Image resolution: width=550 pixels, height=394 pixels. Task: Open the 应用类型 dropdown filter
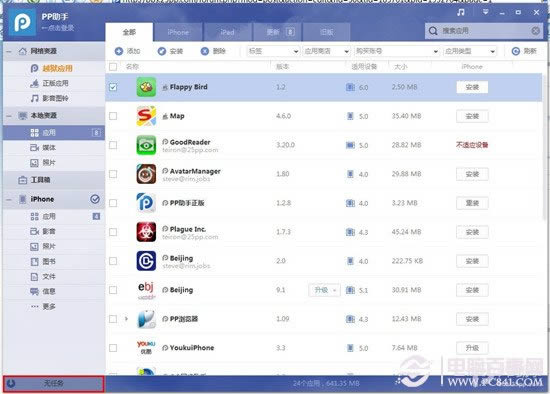pyautogui.click(x=470, y=51)
